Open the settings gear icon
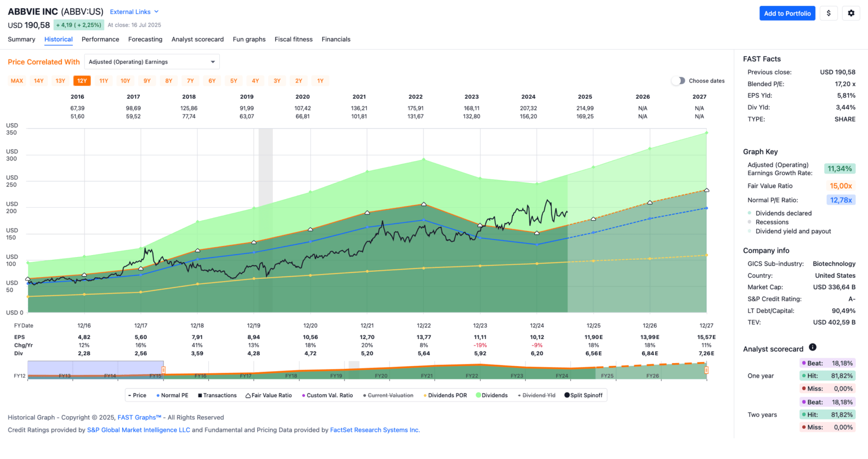868x459 pixels. [x=851, y=14]
